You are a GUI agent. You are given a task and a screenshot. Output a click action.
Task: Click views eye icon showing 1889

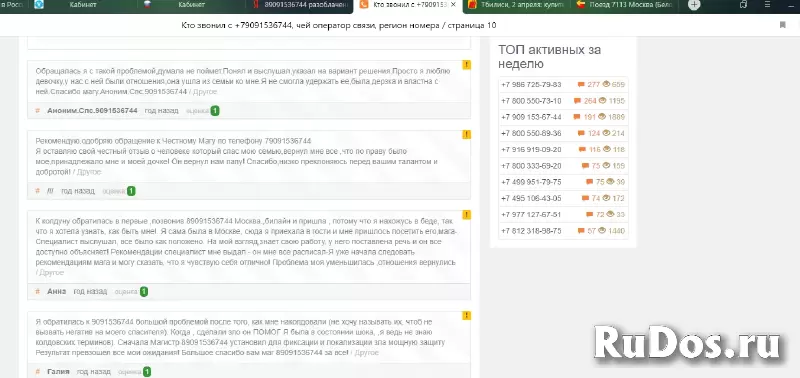point(602,117)
